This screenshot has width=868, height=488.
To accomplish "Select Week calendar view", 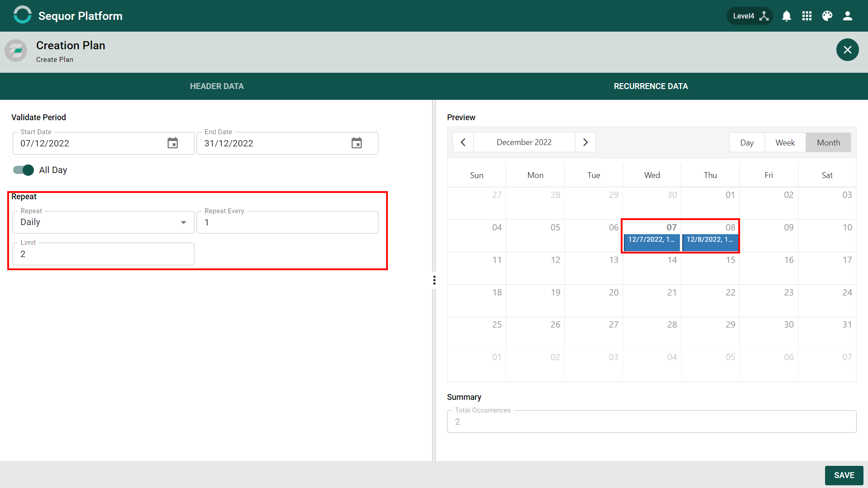I will point(785,142).
